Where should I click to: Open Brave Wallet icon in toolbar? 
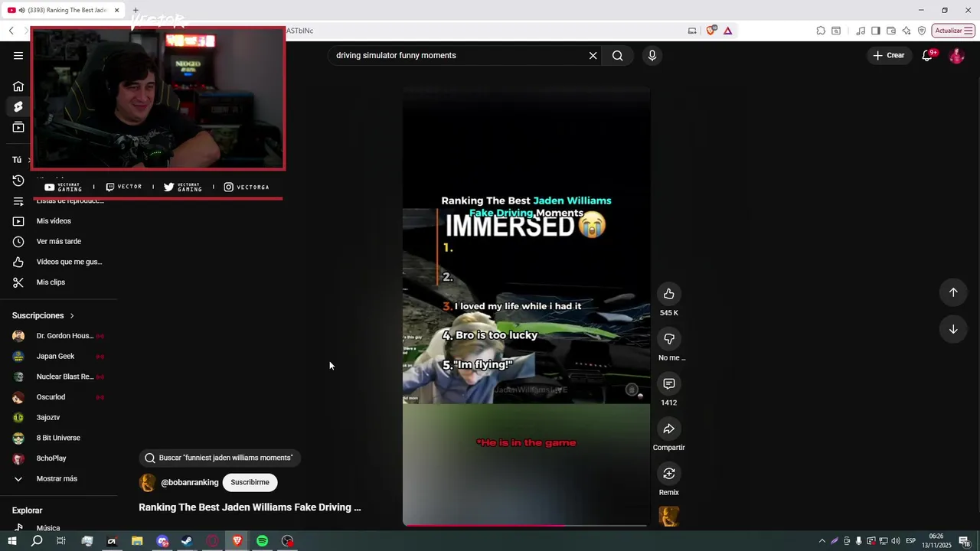pos(891,31)
